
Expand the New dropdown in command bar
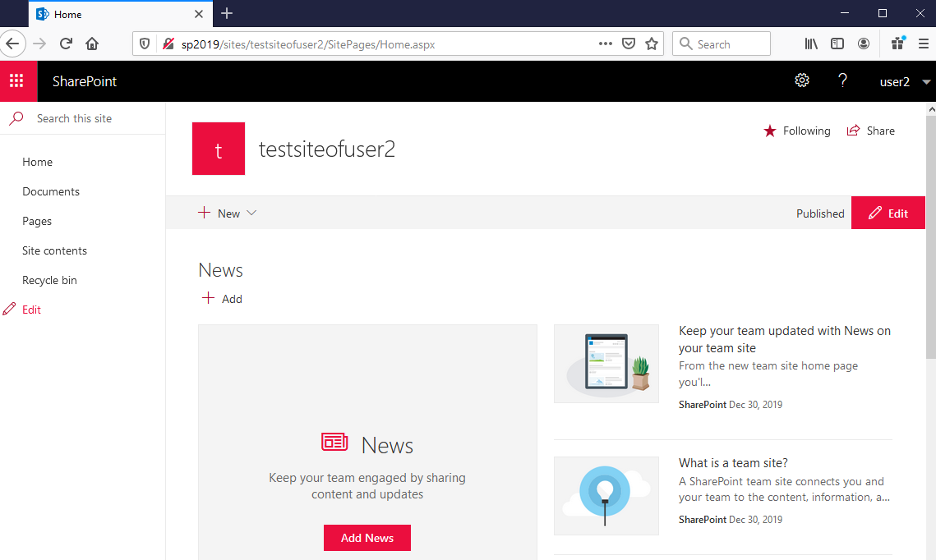pyautogui.click(x=228, y=213)
